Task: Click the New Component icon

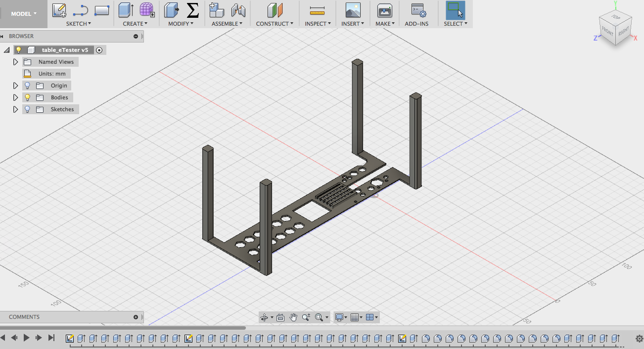Action: (217, 10)
